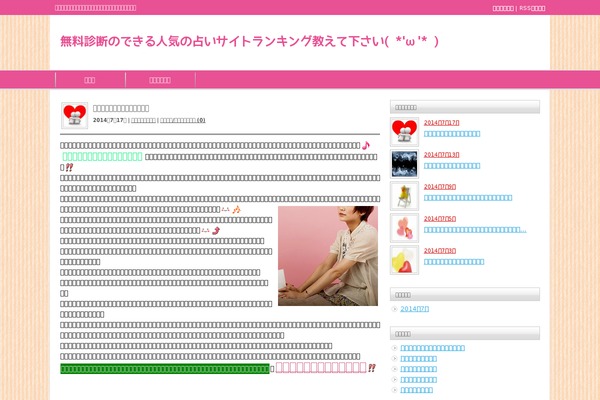Image resolution: width=600 pixels, height=400 pixels.
Task: Open the longest link in the bottom sidebar list
Action: click(x=432, y=348)
